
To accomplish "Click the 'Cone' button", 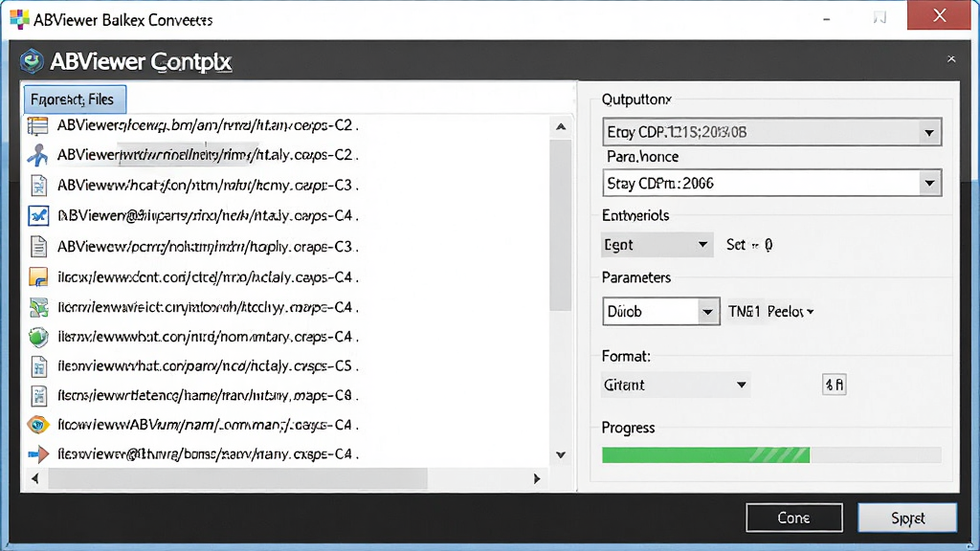I will [x=793, y=518].
